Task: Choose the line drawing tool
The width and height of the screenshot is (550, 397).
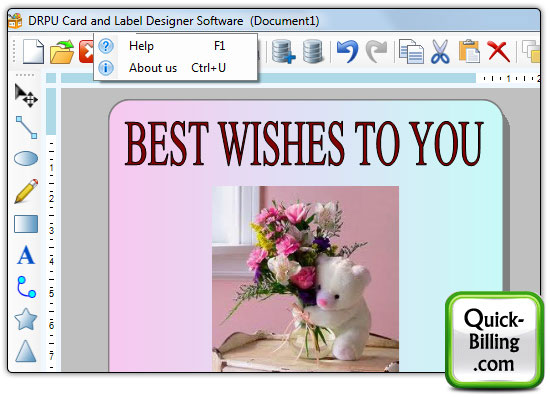Action: [x=26, y=127]
